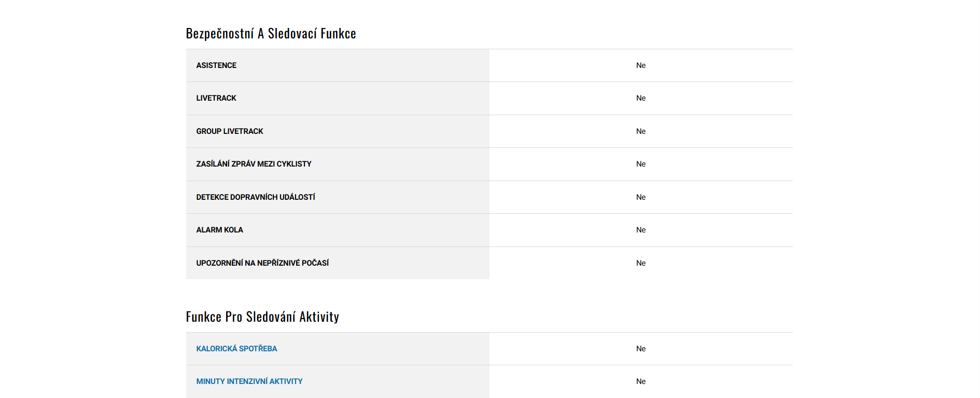Click the Asistence row label
This screenshot has height=398, width=980.
point(216,65)
